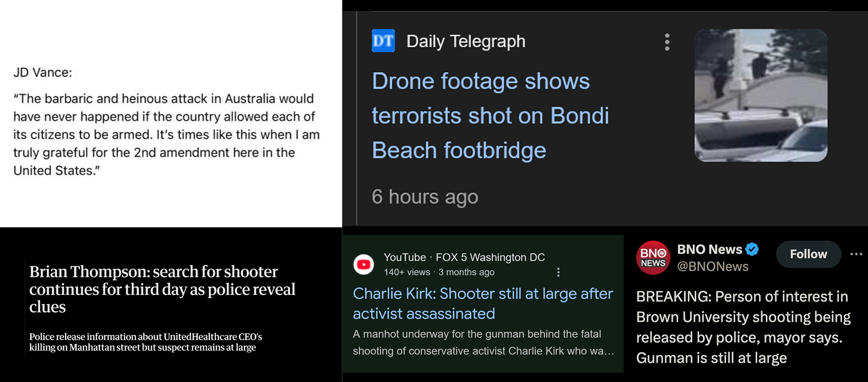The image size is (868, 382).
Task: Click the manhunt description snippet under Charlie Kirk
Action: 483,342
